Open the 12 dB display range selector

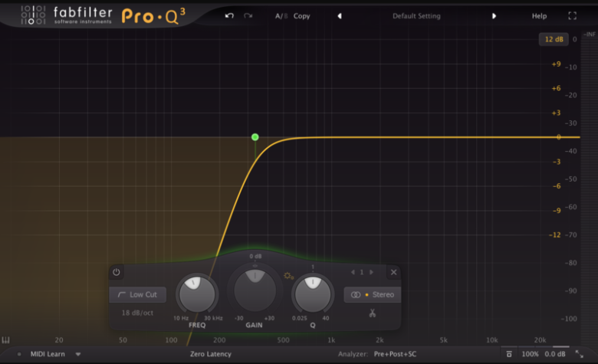coord(554,39)
